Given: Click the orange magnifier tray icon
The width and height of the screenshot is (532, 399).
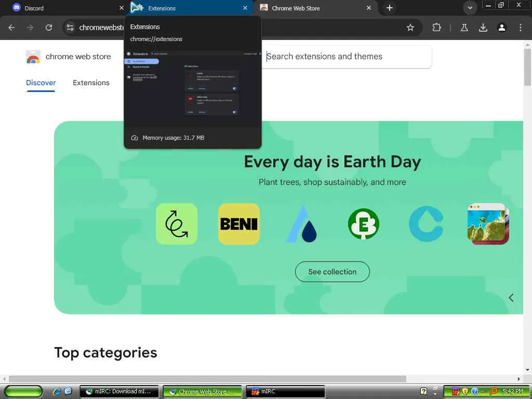Looking at the screenshot, I should point(494,392).
